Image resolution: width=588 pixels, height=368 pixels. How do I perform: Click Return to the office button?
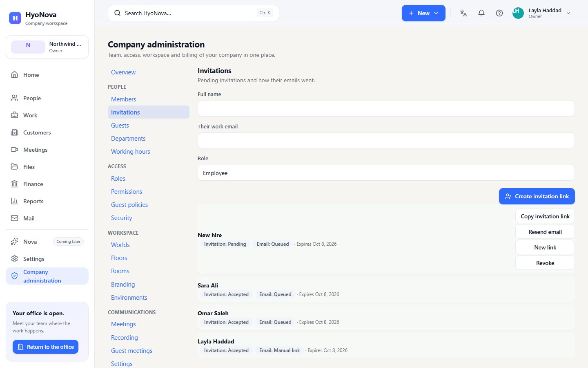[x=45, y=347]
